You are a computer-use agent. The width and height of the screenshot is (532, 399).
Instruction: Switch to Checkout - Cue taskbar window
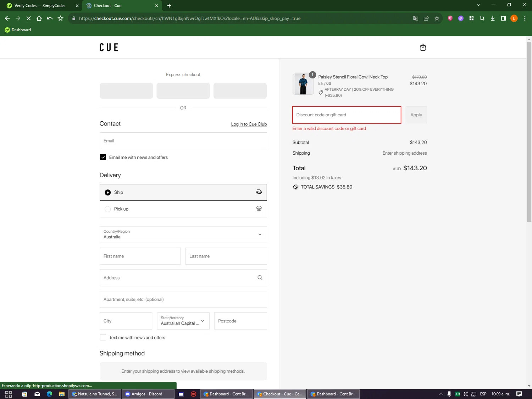(x=280, y=394)
